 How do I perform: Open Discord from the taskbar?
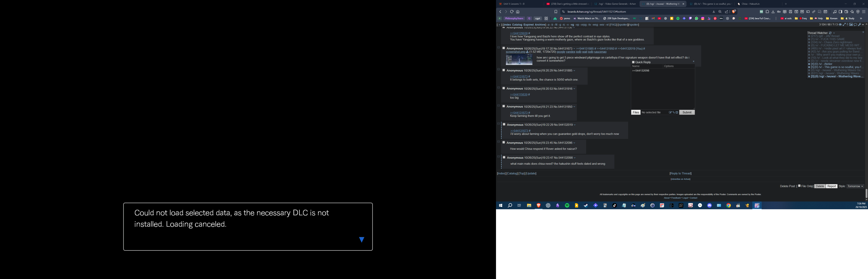[x=710, y=206]
